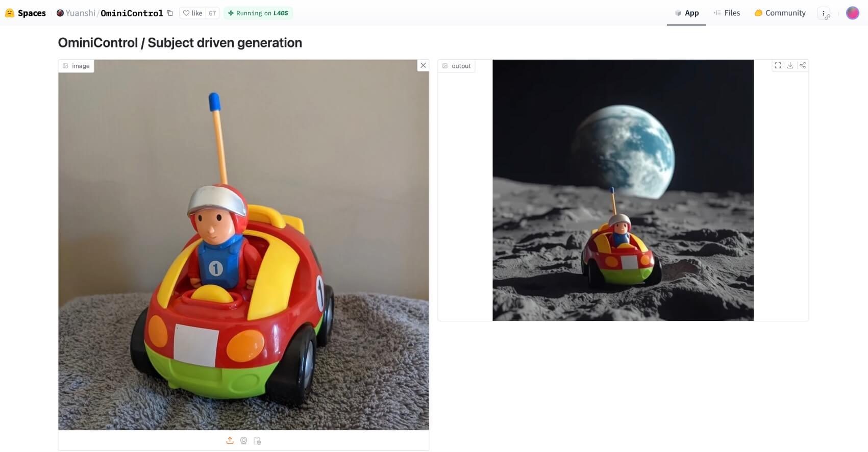Click the like count 67
Image resolution: width=868 pixels, height=452 pixels.
[x=212, y=13]
